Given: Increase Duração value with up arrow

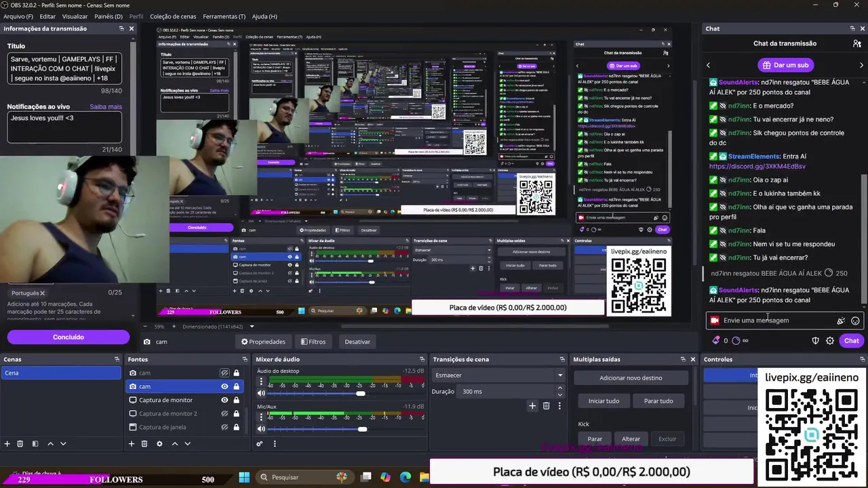Looking at the screenshot, I should pyautogui.click(x=560, y=388).
